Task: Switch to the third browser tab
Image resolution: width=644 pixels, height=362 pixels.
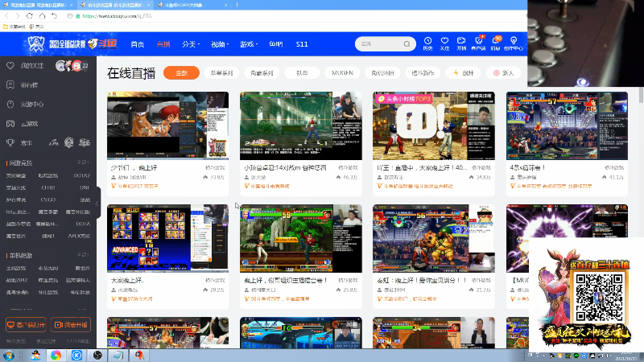Action: pyautogui.click(x=192, y=5)
